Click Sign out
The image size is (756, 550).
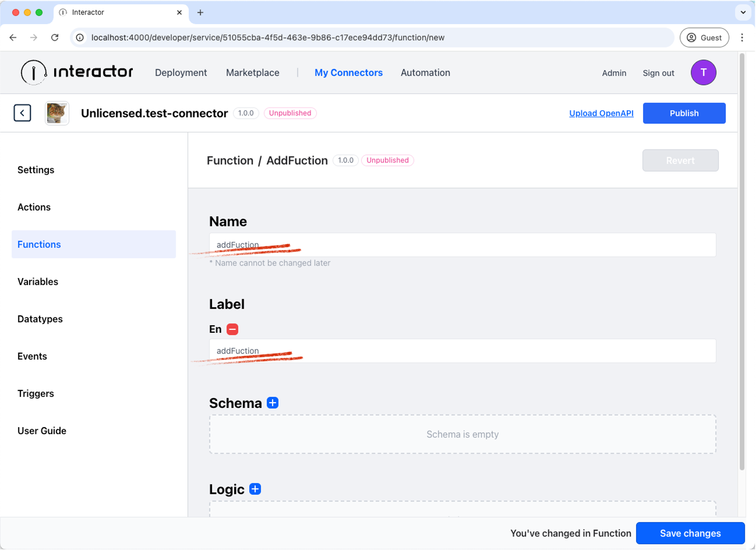[x=659, y=73]
